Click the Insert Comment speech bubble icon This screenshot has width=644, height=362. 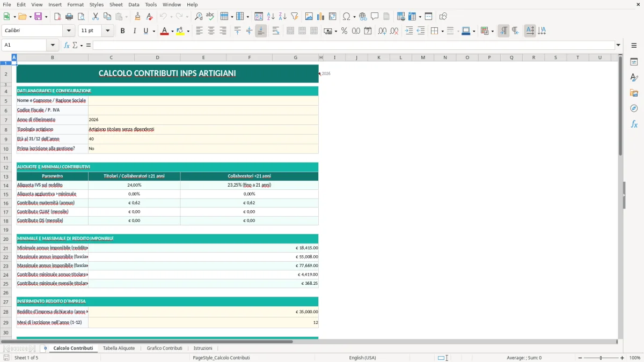(x=375, y=17)
